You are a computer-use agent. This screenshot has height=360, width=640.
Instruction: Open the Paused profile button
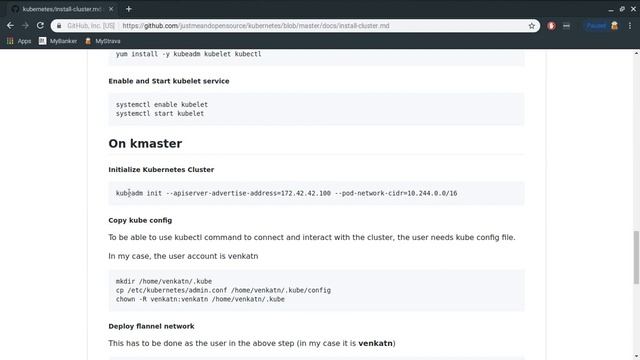coord(602,26)
